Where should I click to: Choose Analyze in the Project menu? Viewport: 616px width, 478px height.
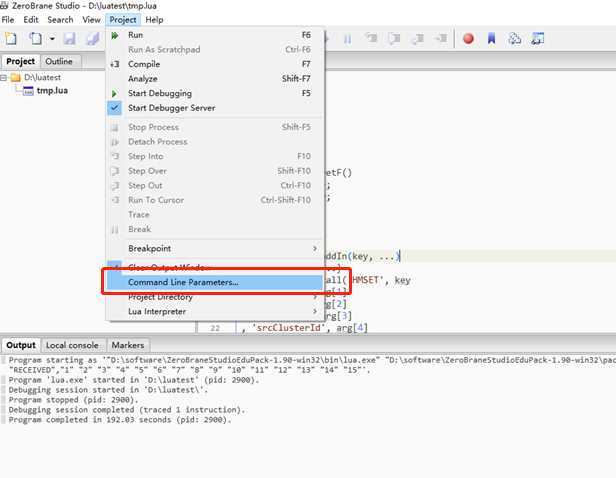click(x=215, y=79)
